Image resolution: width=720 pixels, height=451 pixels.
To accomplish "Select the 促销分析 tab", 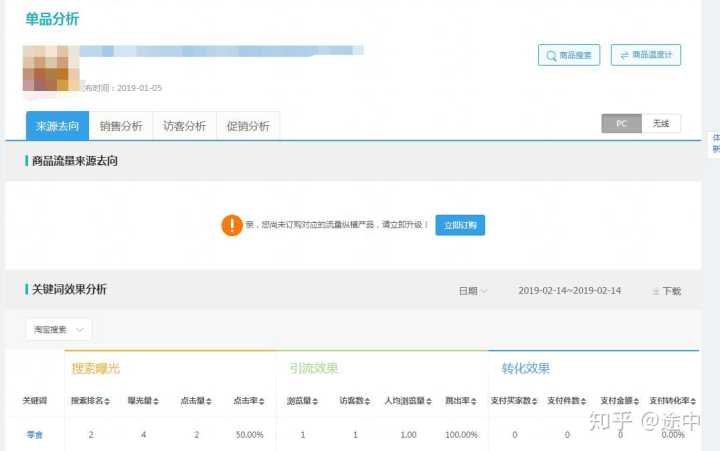I will [x=247, y=126].
